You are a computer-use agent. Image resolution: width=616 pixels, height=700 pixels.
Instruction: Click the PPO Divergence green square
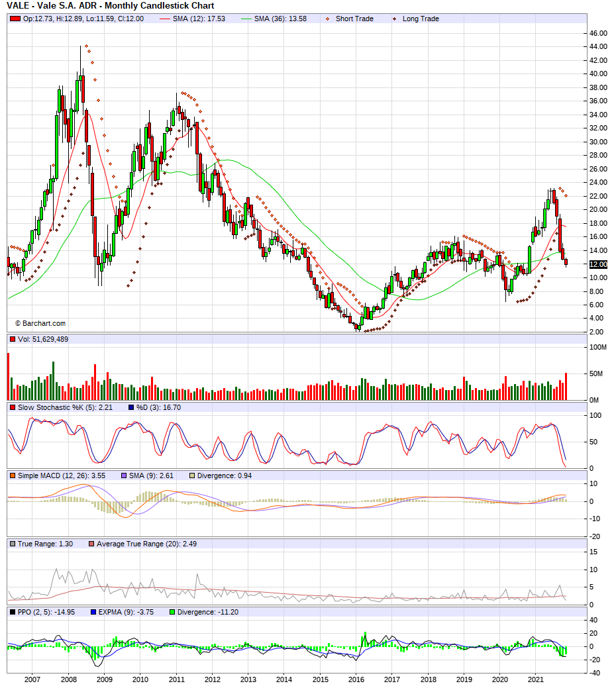point(172,612)
